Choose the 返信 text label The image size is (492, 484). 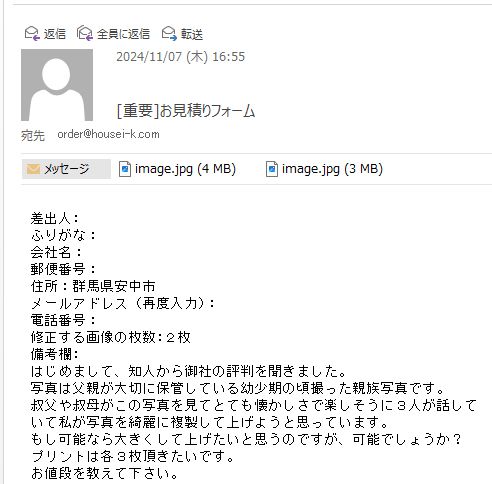pyautogui.click(x=55, y=34)
